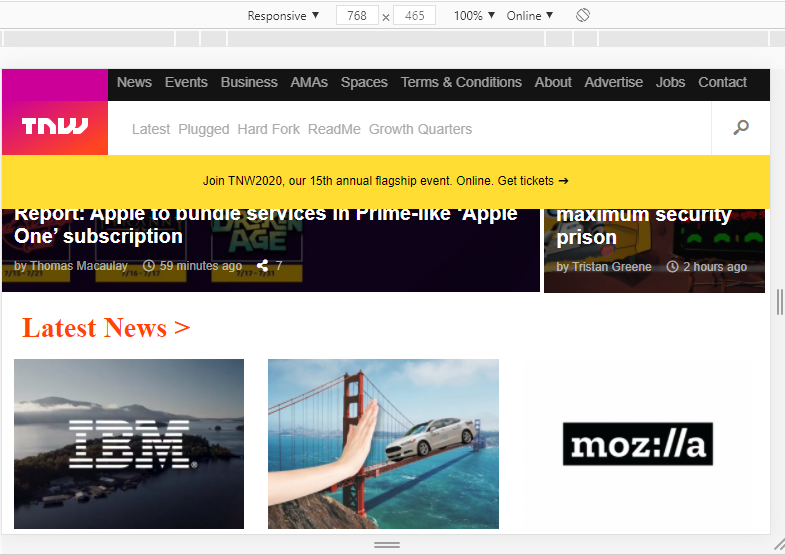The width and height of the screenshot is (785, 555).
Task: Click the 2 hours ago timestamp
Action: click(715, 267)
